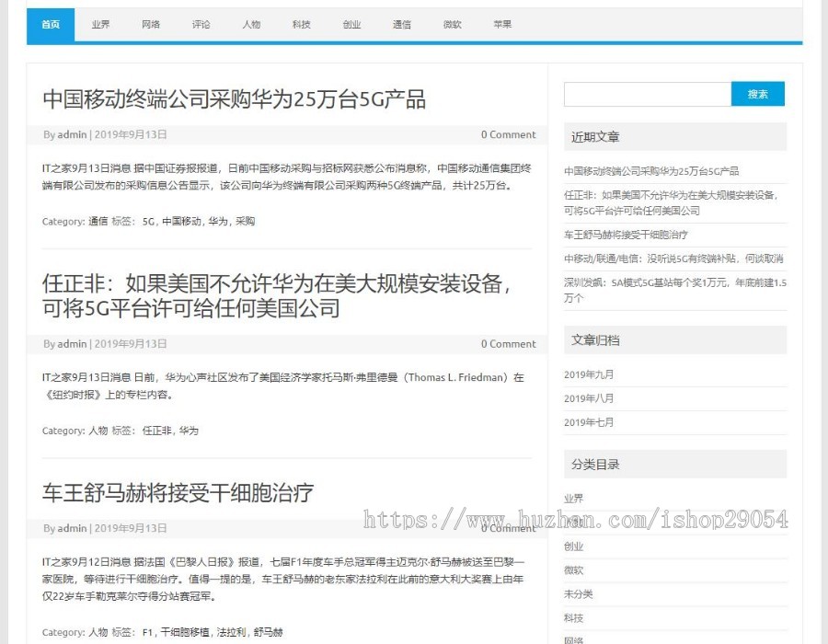
Task: Open the 首页 navigation tab
Action: [x=51, y=25]
